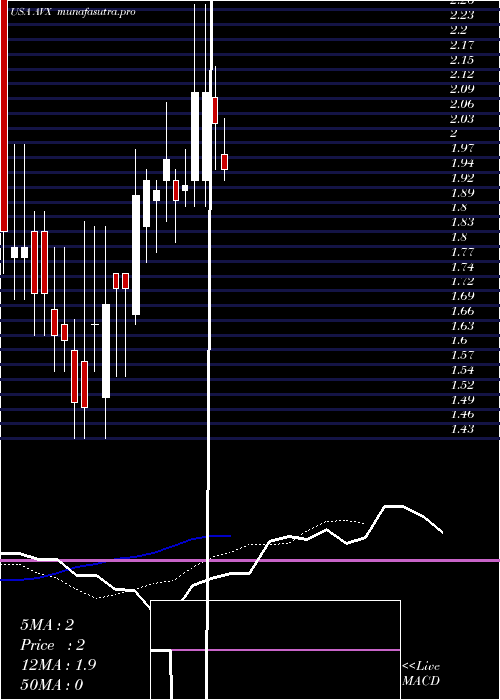Click the 1.46 price axis label

(462, 414)
